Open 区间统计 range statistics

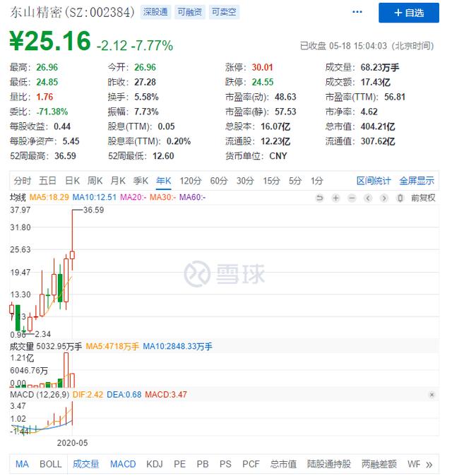point(374,181)
